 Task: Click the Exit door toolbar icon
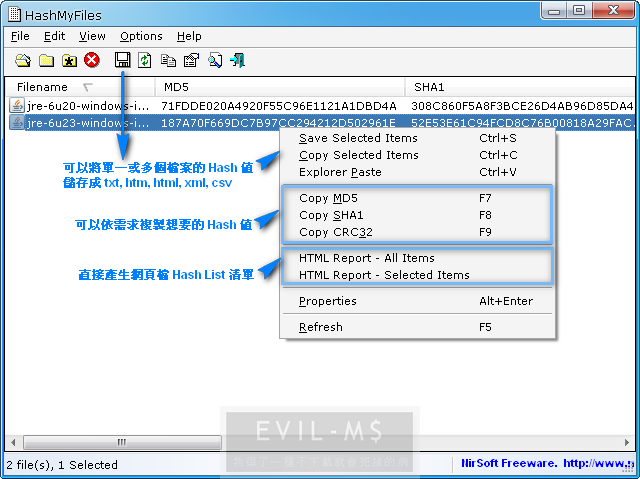(238, 60)
